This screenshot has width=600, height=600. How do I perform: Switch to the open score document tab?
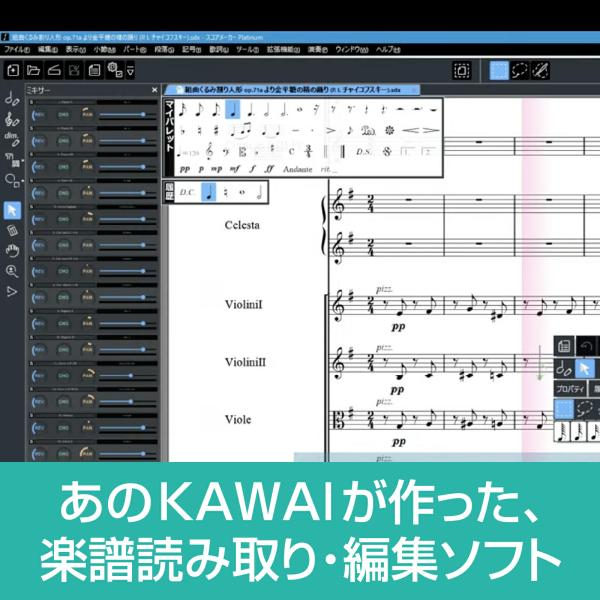click(292, 90)
